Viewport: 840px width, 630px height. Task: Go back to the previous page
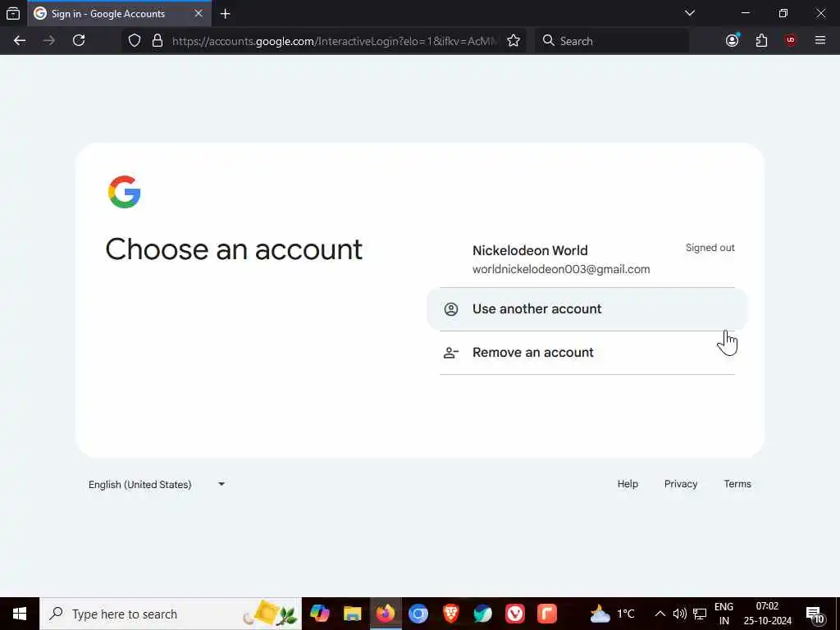(x=20, y=41)
